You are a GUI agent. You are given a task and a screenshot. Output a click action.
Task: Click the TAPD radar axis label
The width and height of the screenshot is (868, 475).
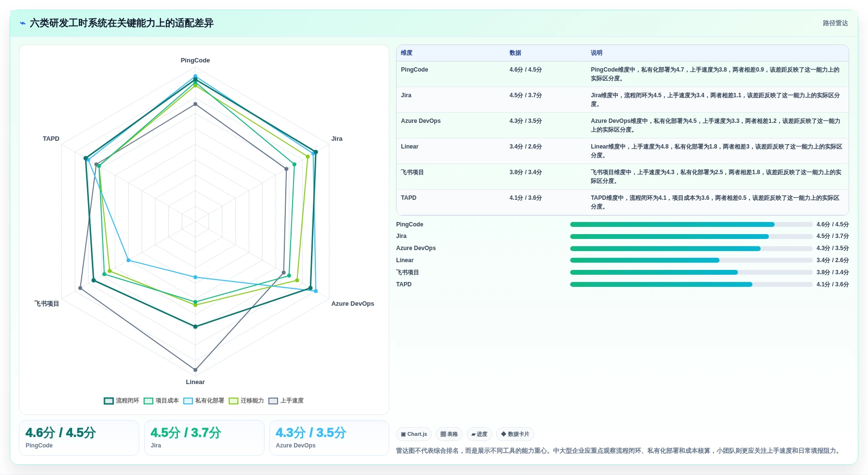click(x=51, y=139)
